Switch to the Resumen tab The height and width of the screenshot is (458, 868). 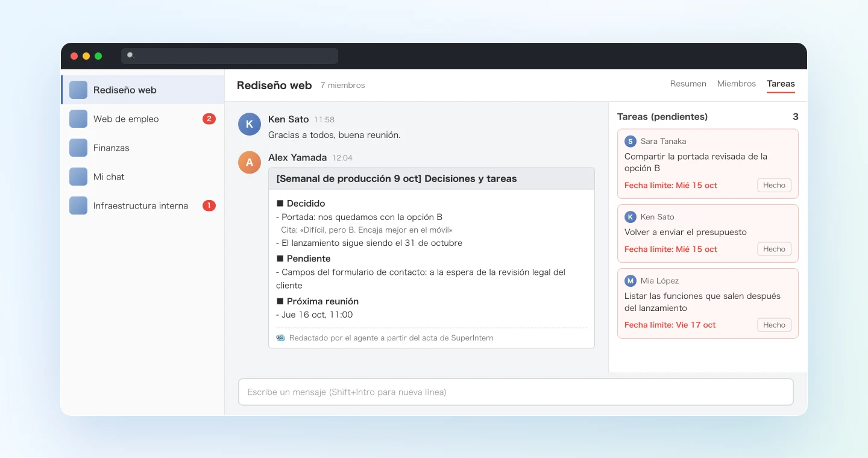(x=688, y=84)
